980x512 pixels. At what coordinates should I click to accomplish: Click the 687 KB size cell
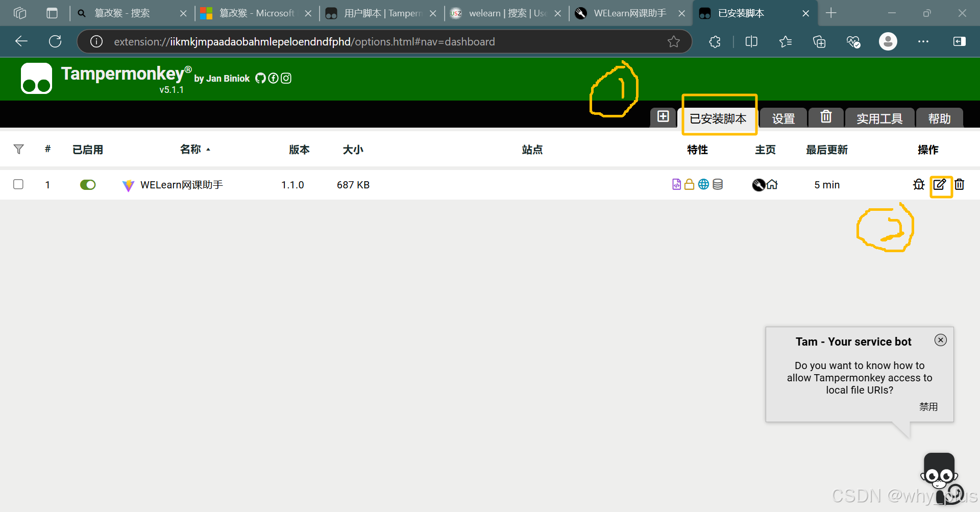point(353,185)
